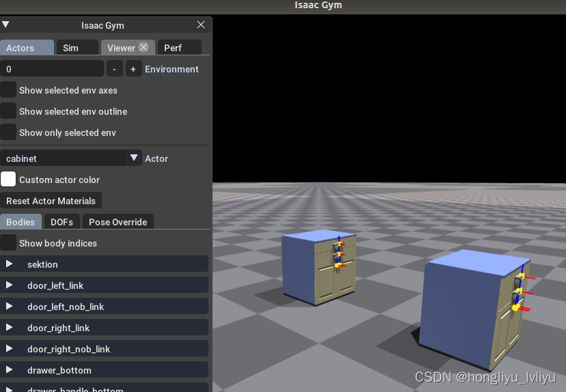Click the Custom actor color swatch
The height and width of the screenshot is (392, 566).
pos(8,179)
